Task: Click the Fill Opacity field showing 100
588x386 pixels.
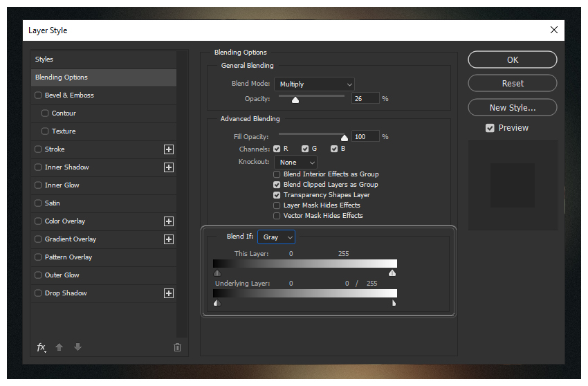Action: click(x=365, y=136)
